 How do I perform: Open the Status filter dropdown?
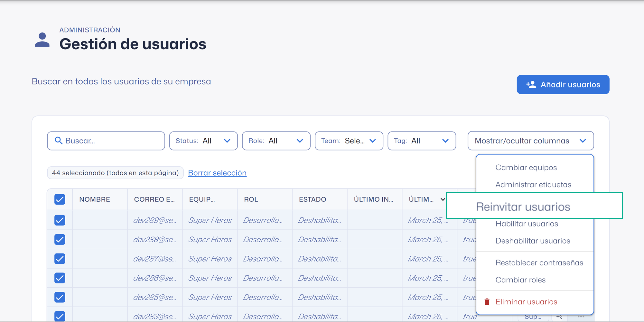(x=203, y=141)
